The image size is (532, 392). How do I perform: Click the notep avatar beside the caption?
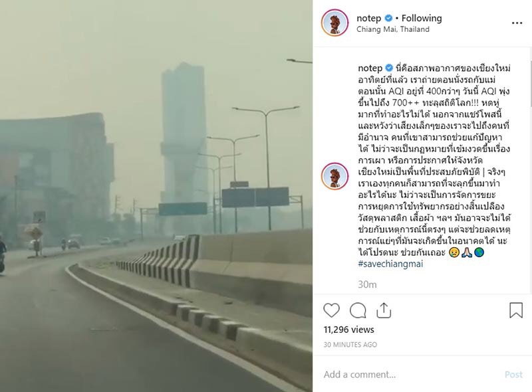(334, 176)
